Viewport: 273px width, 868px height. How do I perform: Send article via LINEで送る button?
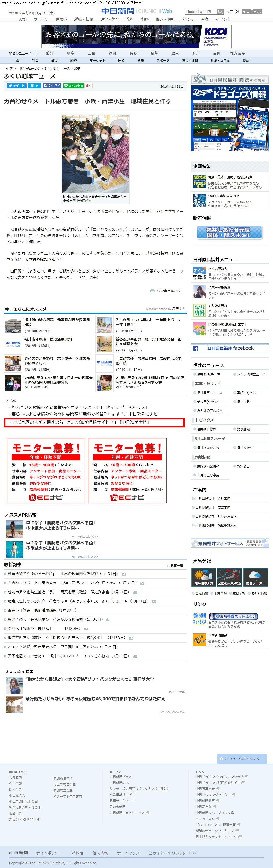[x=73, y=86]
